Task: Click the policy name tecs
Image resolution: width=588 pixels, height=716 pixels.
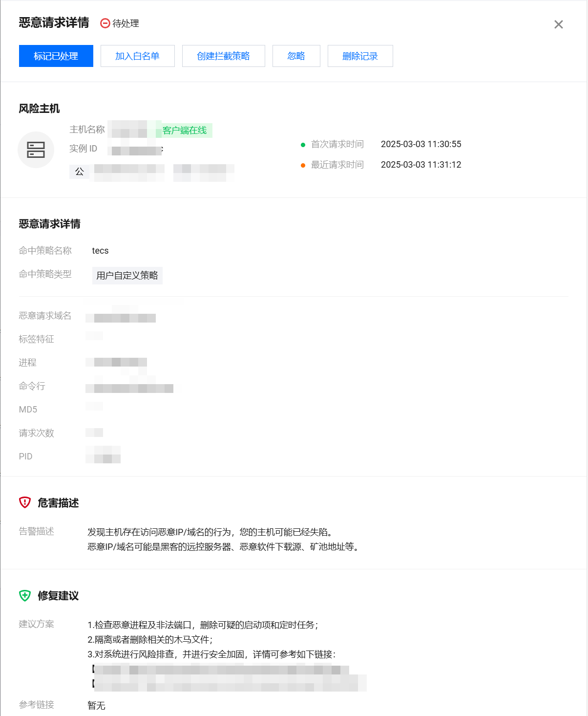Action: [100, 251]
